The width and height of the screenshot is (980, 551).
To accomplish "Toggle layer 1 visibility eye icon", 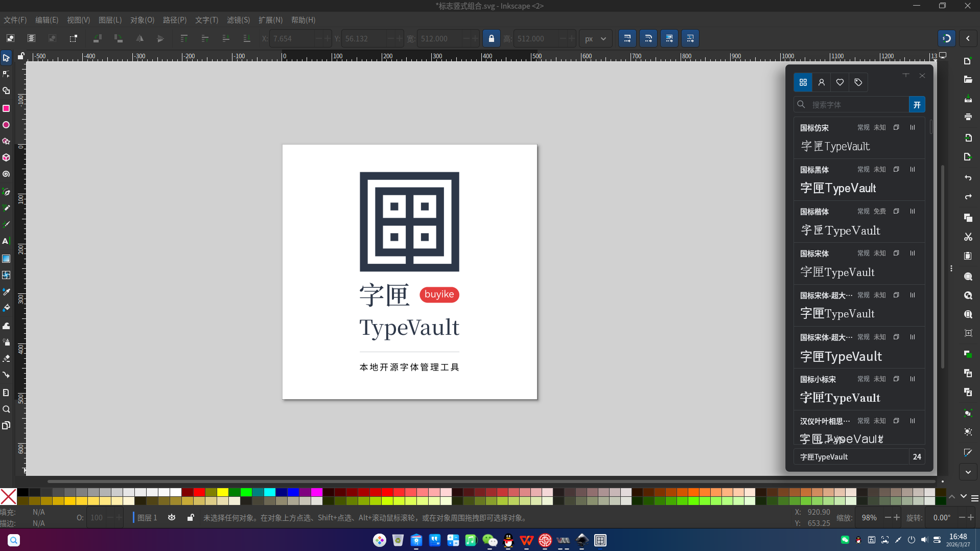I will click(172, 518).
